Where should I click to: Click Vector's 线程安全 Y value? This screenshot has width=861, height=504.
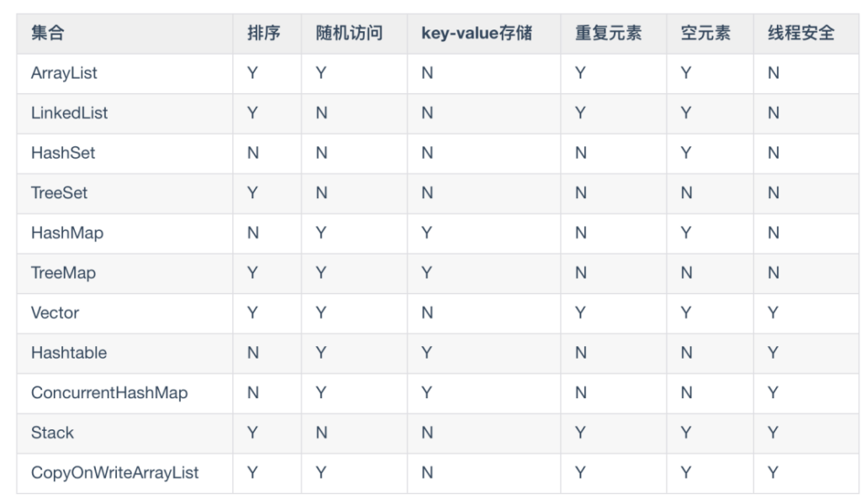point(774,313)
